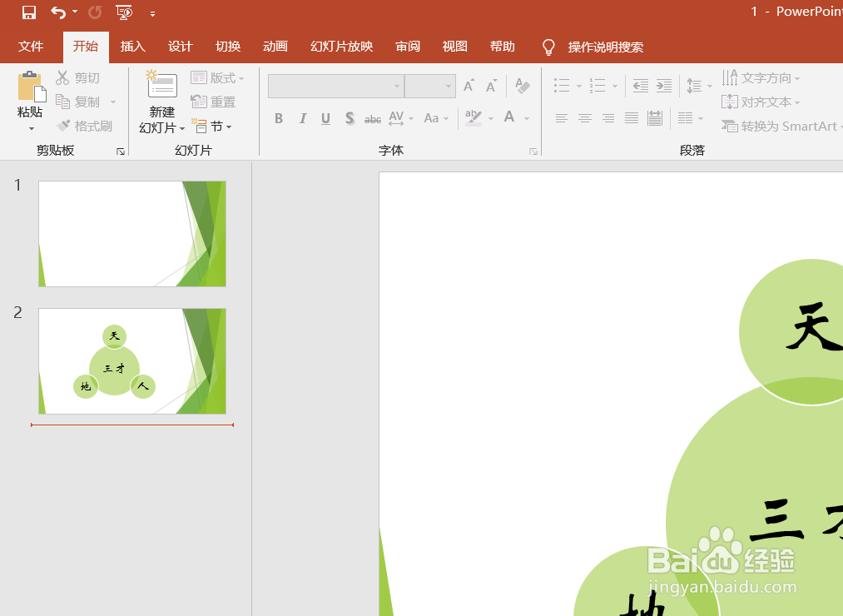
Task: Start slideshow from beginning icon
Action: [x=124, y=12]
